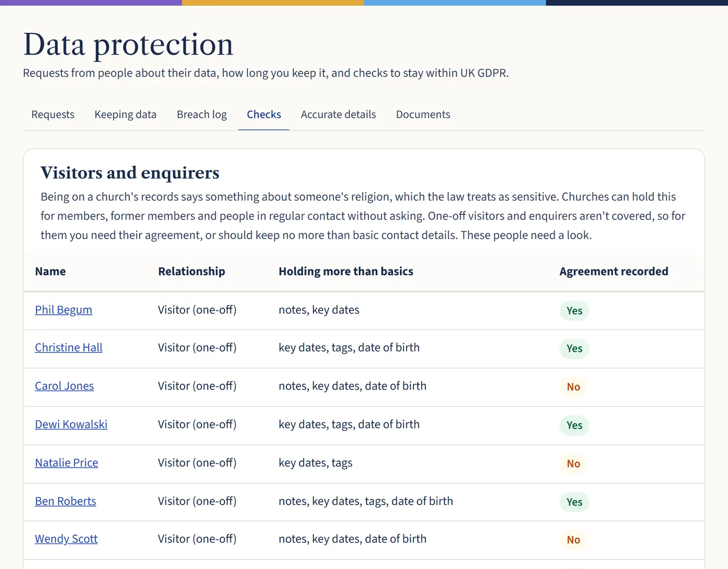The width and height of the screenshot is (728, 569).
Task: Click the Yes badge in Dewi Kowalski's row
Action: [x=574, y=425]
